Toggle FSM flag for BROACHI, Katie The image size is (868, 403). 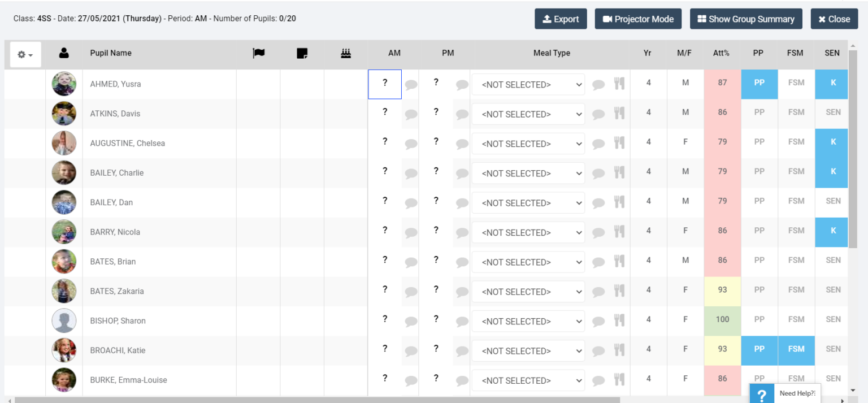(x=796, y=349)
